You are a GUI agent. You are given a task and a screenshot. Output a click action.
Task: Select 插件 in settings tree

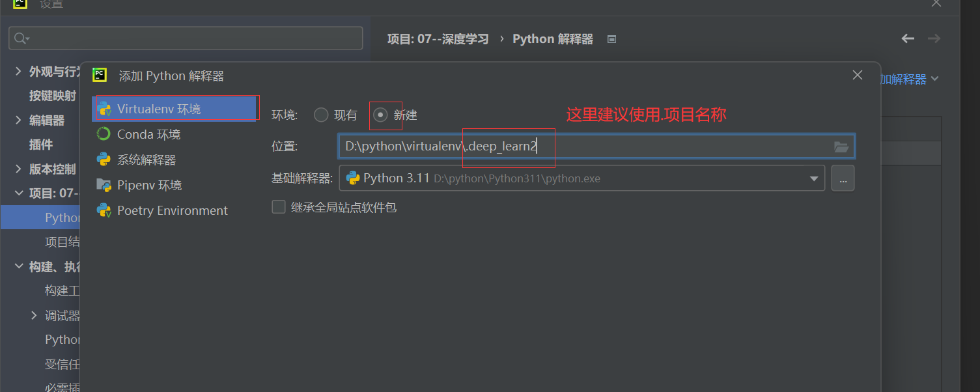41,145
